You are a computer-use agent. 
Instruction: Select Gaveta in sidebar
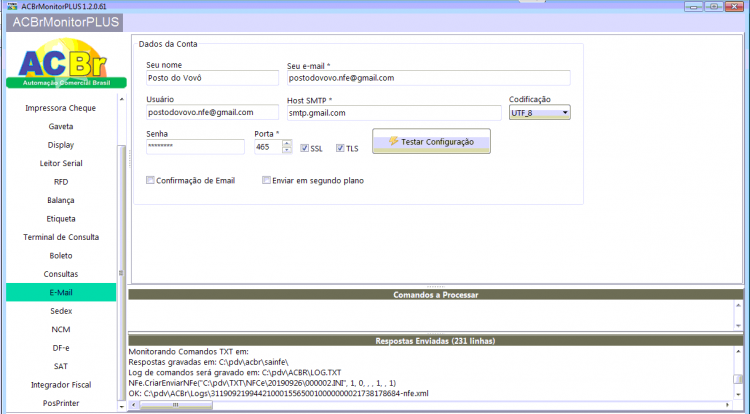[61, 127]
